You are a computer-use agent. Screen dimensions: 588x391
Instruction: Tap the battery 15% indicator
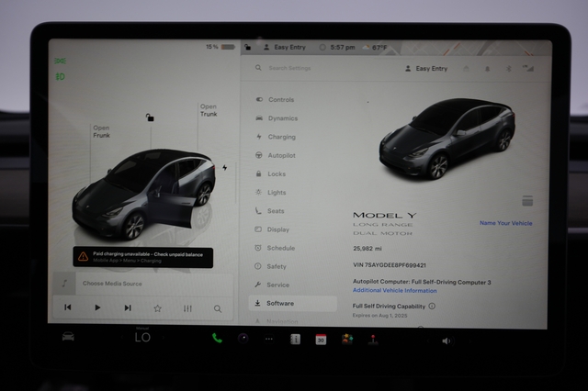pos(220,47)
